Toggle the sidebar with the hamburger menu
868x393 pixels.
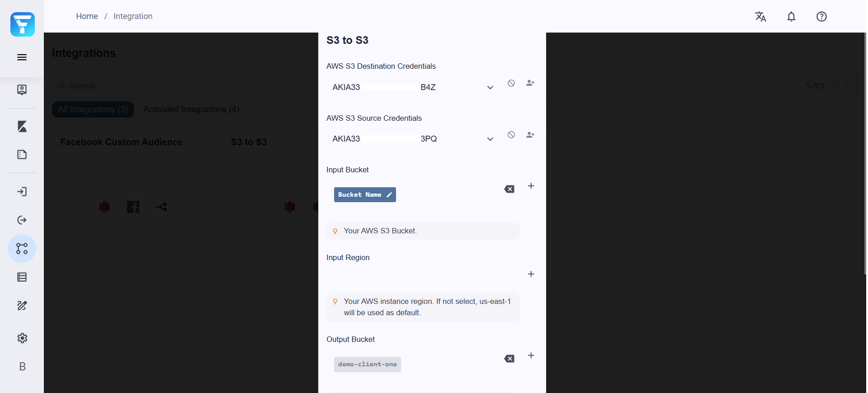[22, 57]
